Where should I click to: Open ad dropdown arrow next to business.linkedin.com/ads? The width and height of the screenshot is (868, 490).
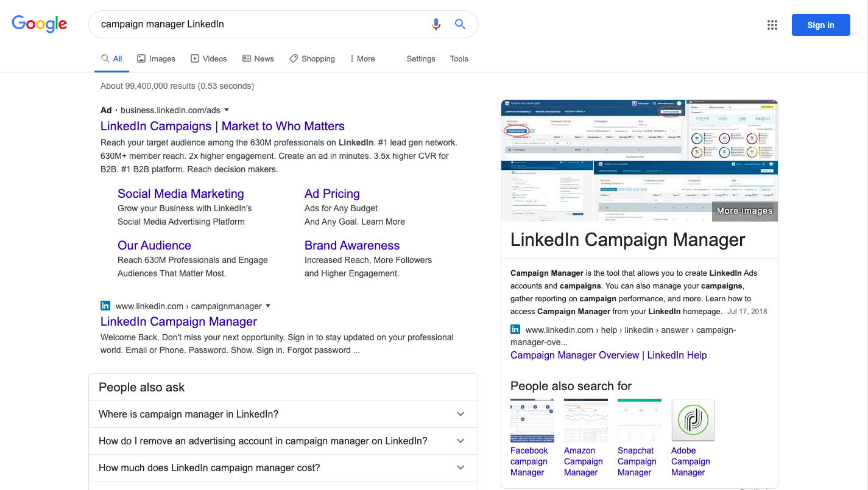(x=227, y=110)
